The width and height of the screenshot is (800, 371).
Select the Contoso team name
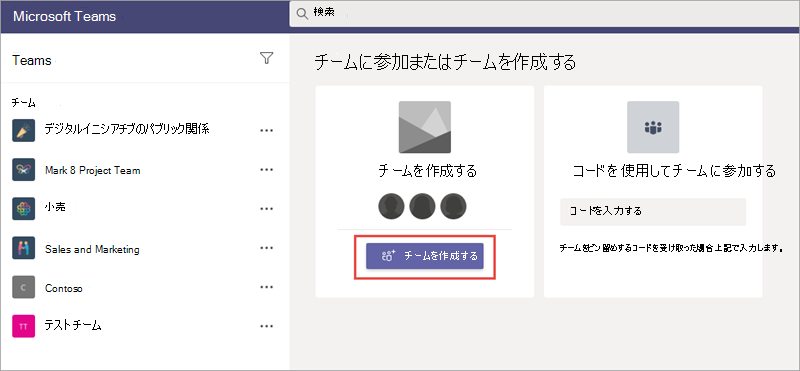pos(63,288)
